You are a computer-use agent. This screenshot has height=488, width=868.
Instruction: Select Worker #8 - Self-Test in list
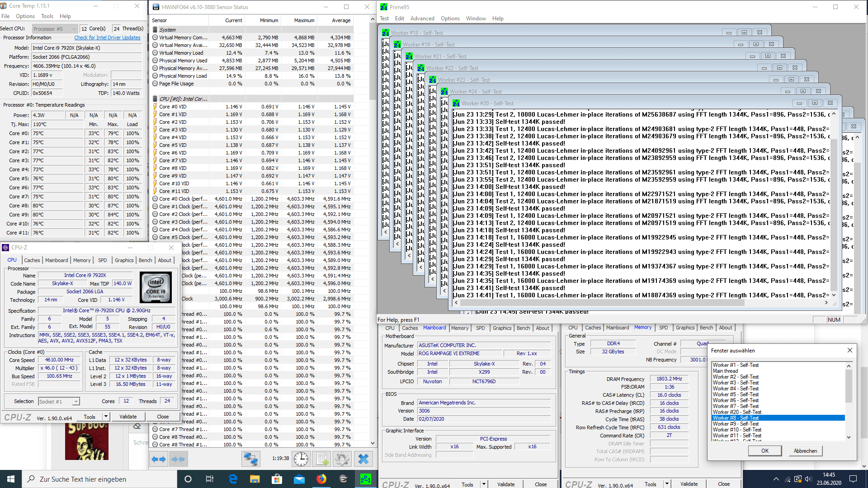pos(778,418)
